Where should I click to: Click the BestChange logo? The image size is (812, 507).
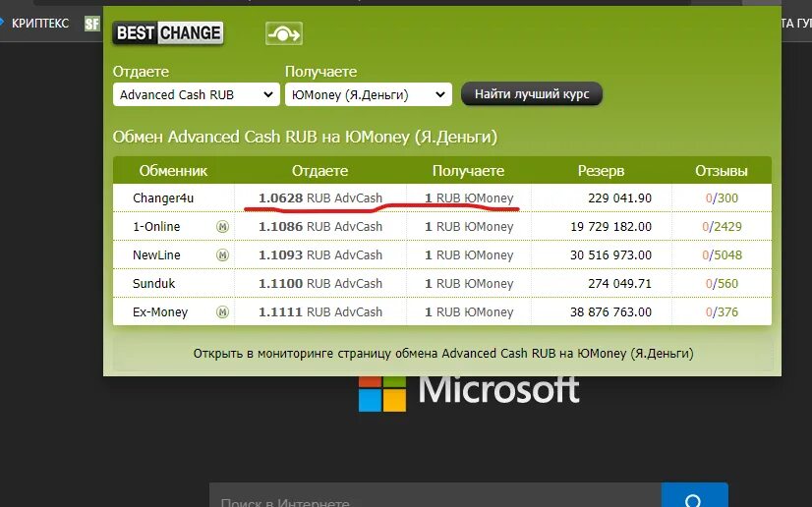click(x=168, y=33)
